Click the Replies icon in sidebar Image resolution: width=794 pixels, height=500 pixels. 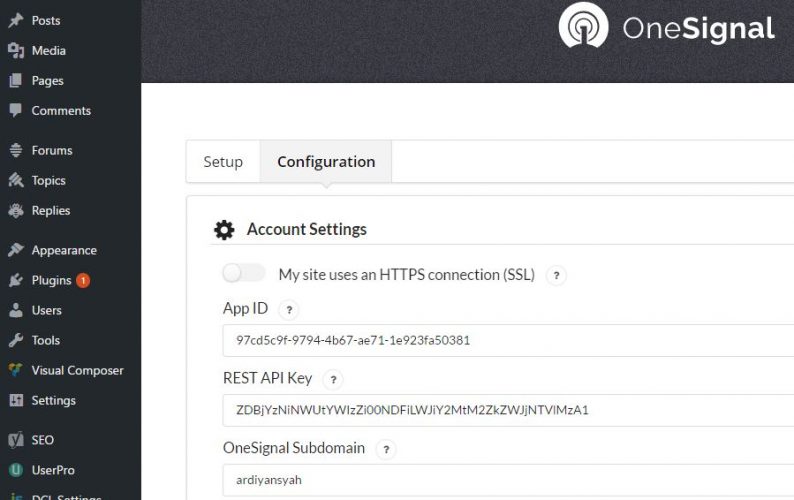tap(16, 210)
